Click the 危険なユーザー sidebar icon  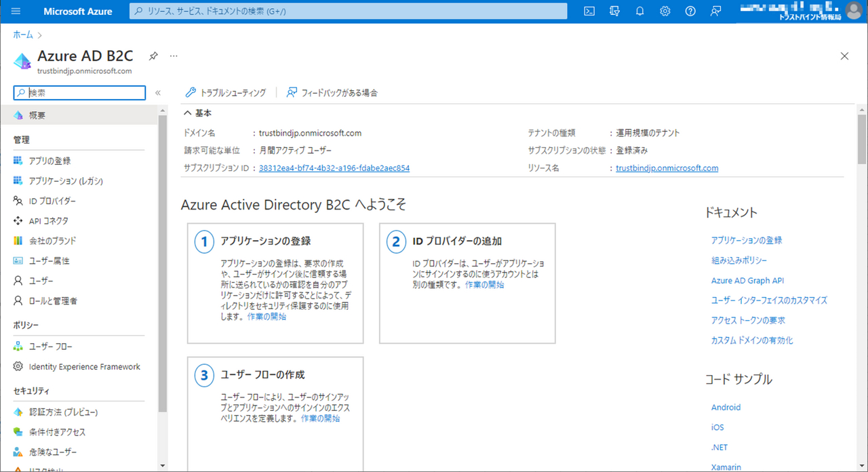(x=18, y=452)
